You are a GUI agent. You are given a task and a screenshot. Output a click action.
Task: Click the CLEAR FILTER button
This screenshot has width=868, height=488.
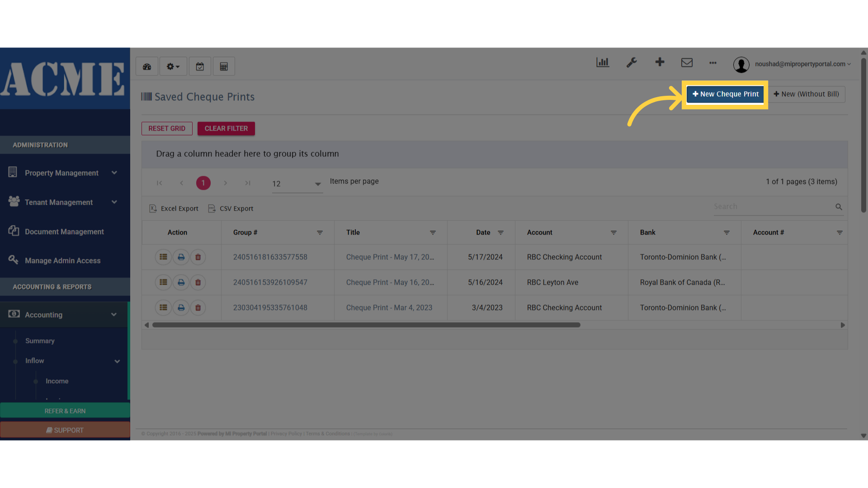(226, 129)
